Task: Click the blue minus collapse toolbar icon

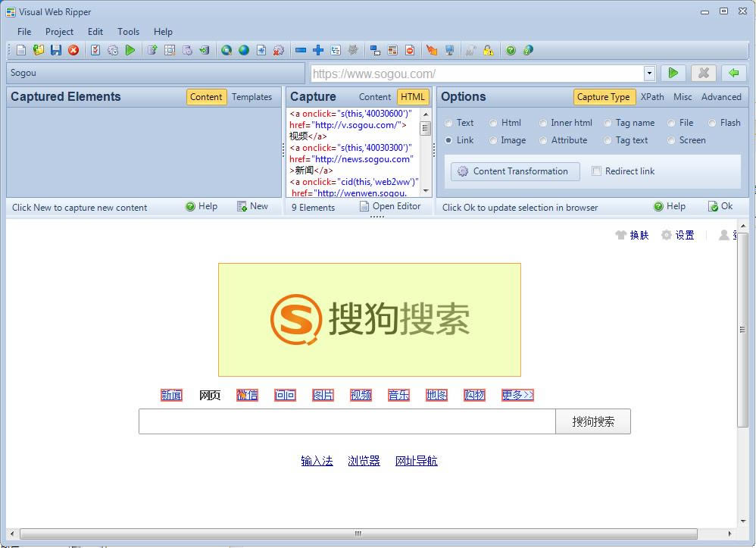Action: pyautogui.click(x=301, y=50)
